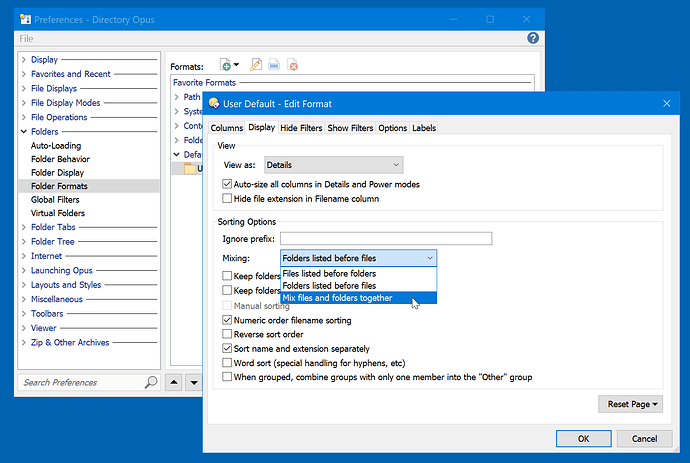Enable Reverse sort order checkbox
Viewport: 690px width, 463px height.
pyautogui.click(x=227, y=334)
